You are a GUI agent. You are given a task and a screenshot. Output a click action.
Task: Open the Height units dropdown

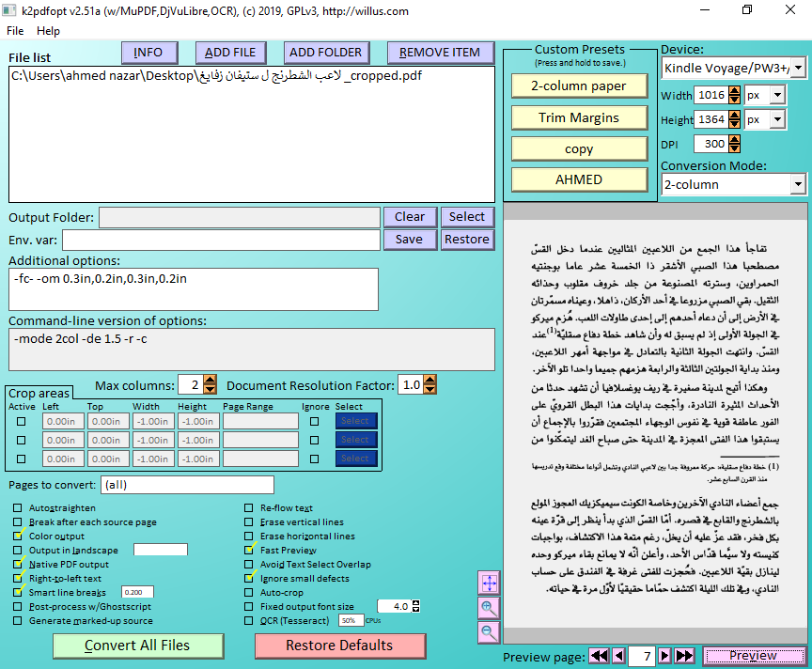click(x=777, y=119)
